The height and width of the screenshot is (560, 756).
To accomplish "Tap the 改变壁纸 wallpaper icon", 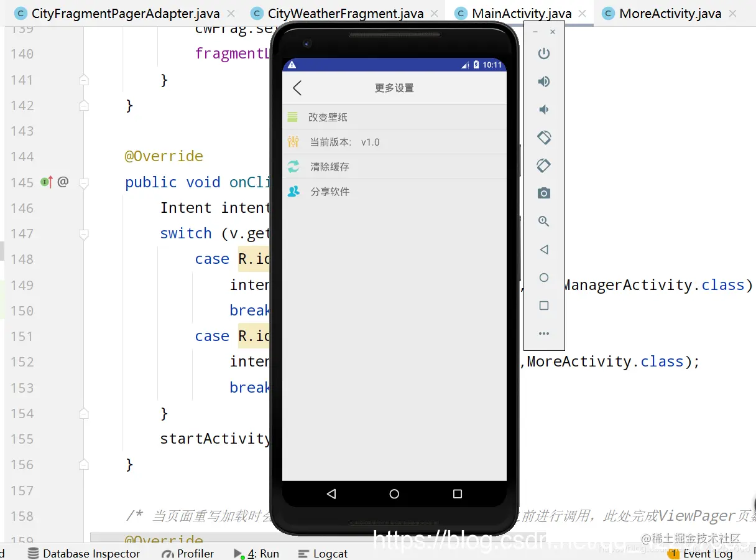I will (x=292, y=117).
